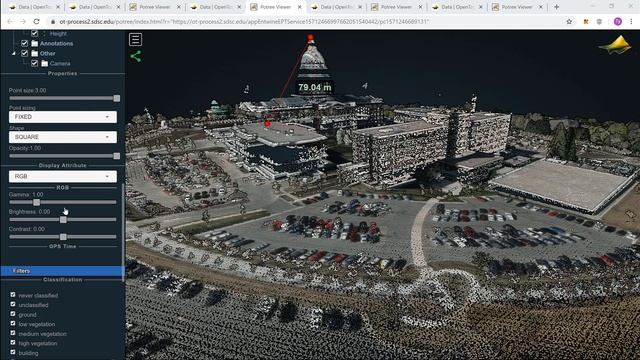
Task: Toggle the Camera checkbox
Action: [34, 63]
